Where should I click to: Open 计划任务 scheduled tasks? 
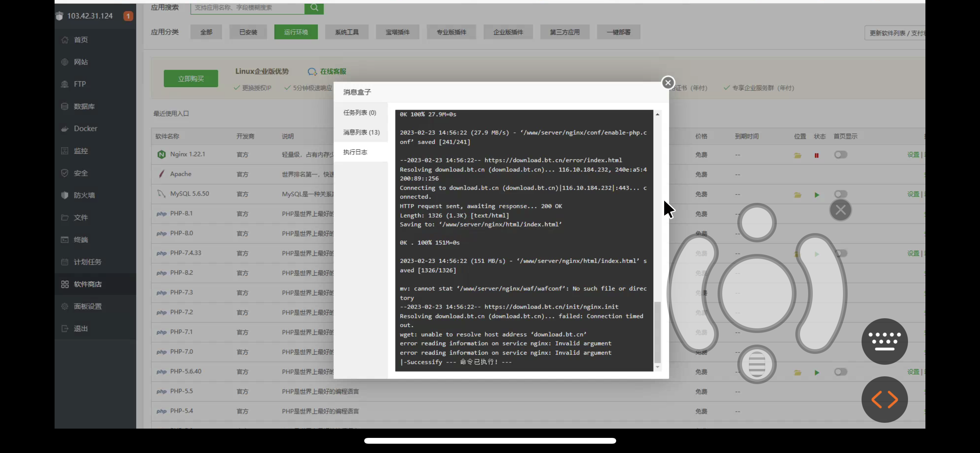click(95, 262)
